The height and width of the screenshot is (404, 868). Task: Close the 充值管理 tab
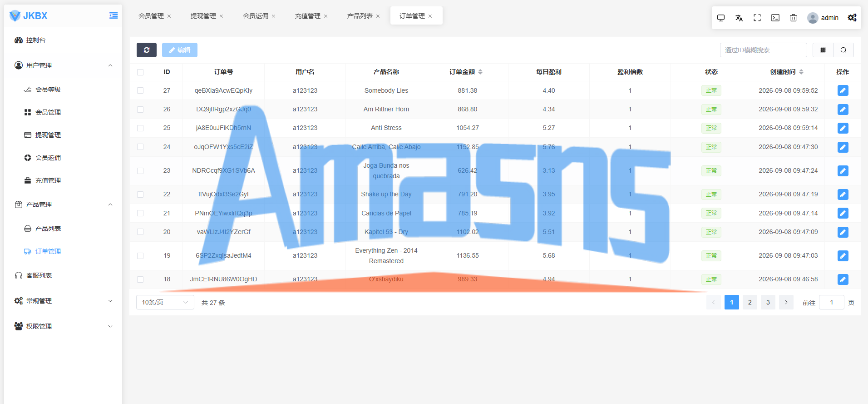point(325,16)
